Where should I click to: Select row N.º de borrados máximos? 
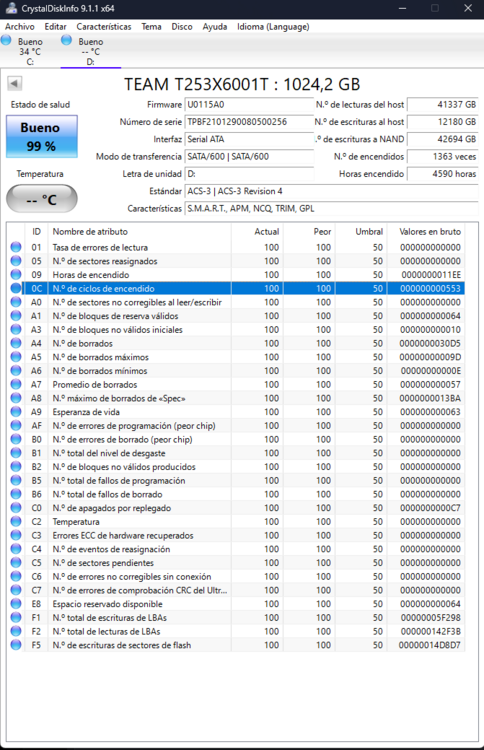point(237,357)
